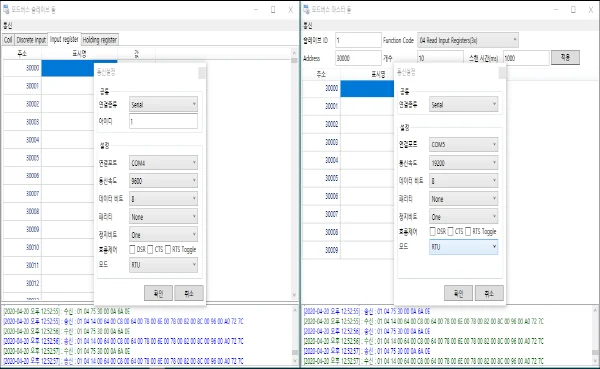The image size is (600, 369).
Task: Click the slave log scrollbar down arrow
Action: point(295,361)
